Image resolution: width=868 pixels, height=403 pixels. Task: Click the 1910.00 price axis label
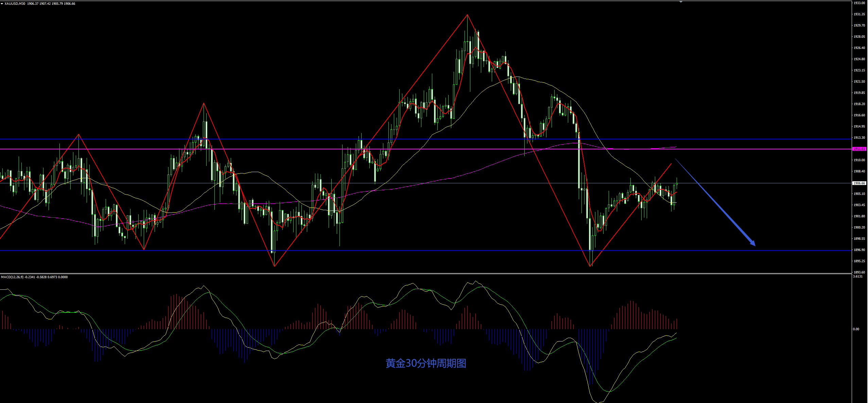(x=859, y=160)
